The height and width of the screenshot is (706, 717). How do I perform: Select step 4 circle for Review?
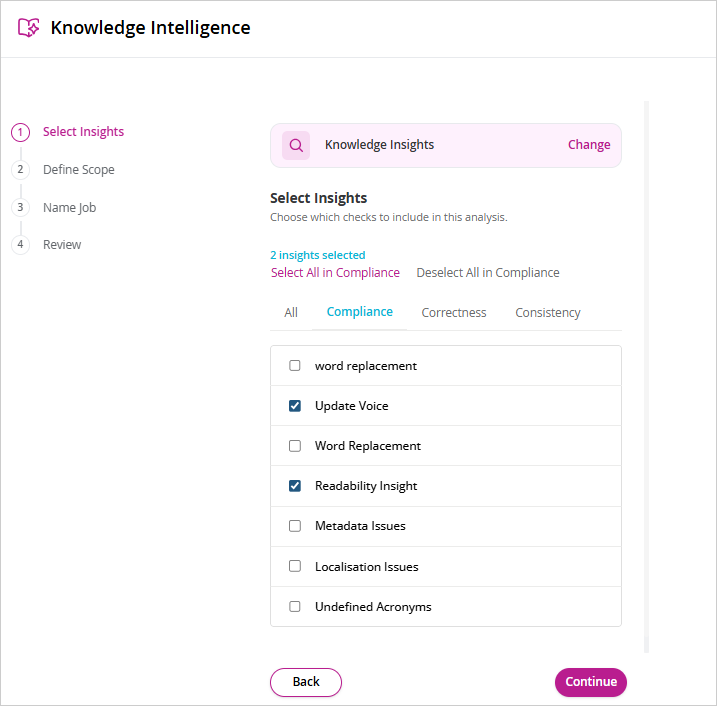pyautogui.click(x=20, y=245)
